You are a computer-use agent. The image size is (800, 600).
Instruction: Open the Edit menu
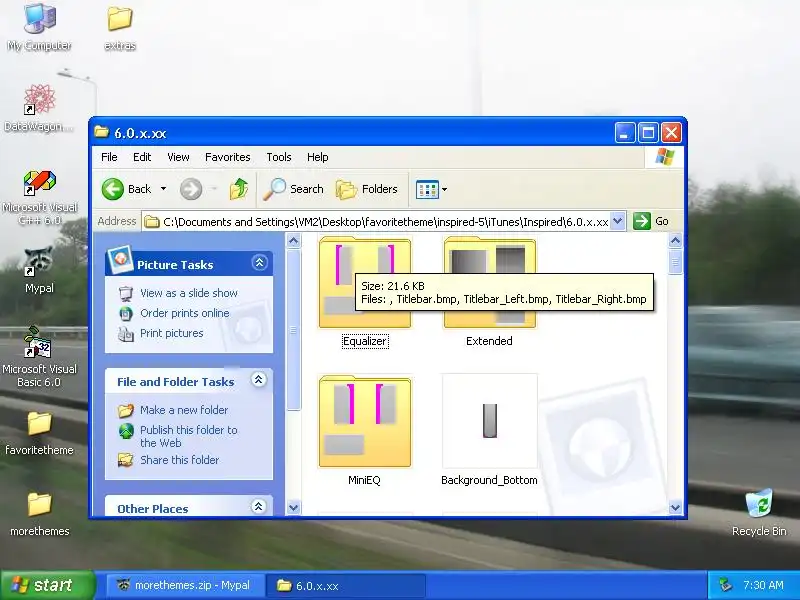(x=142, y=157)
